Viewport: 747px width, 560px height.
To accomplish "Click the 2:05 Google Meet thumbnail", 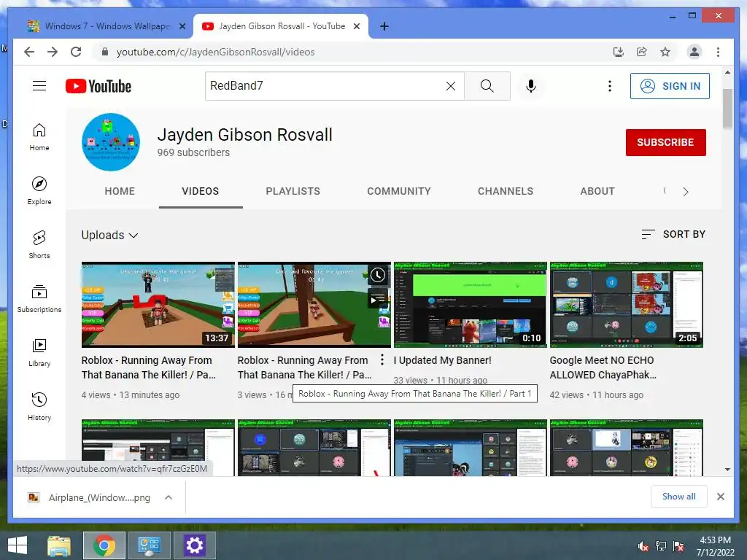I will click(627, 304).
